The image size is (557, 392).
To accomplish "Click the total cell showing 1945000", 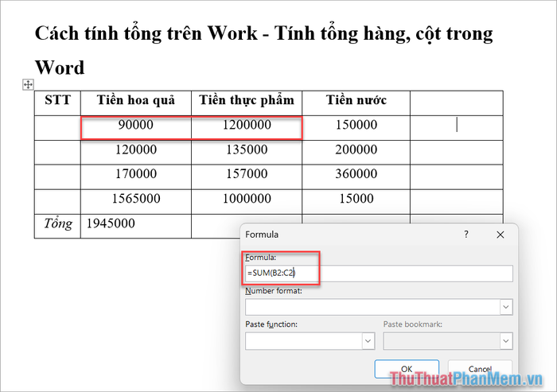I will (136, 226).
